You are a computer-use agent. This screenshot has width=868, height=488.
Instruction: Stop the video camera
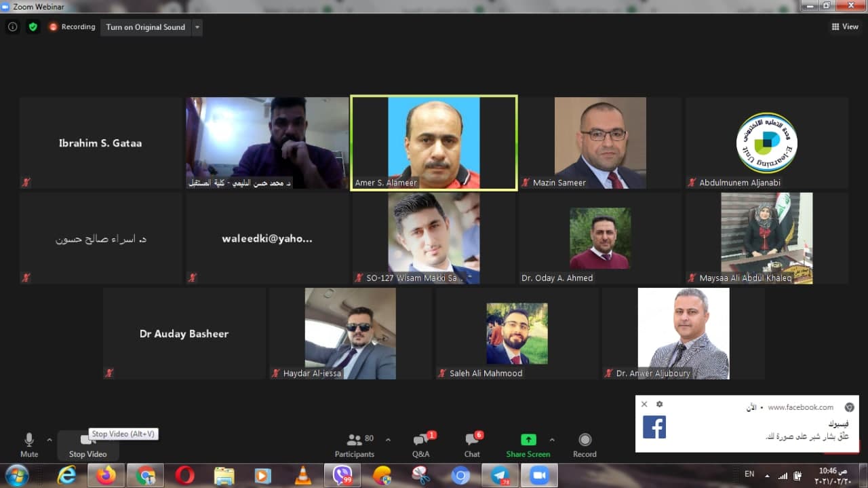tap(87, 445)
